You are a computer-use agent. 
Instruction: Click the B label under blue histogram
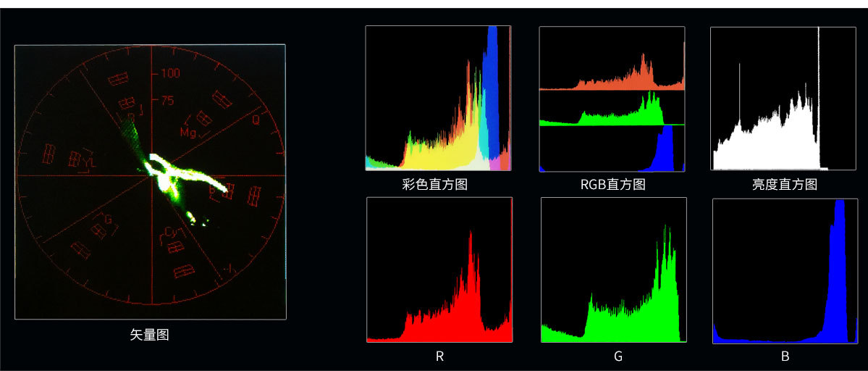pos(785,357)
